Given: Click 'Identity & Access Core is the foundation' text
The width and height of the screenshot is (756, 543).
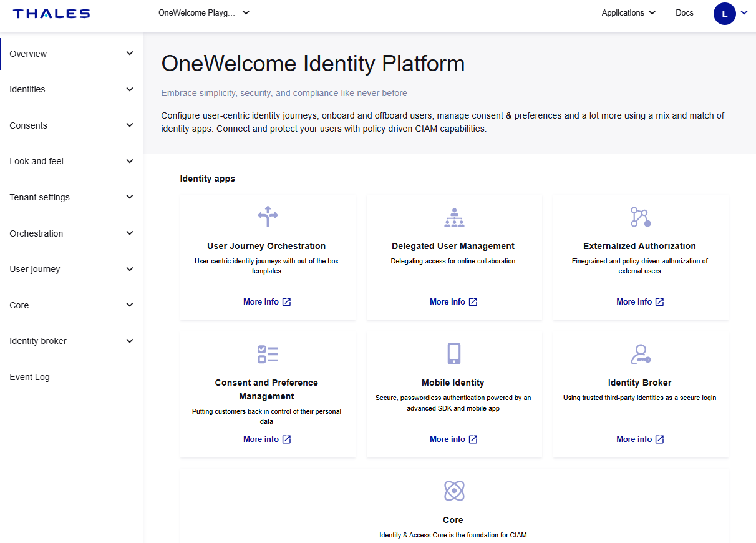Looking at the screenshot, I should click(453, 535).
